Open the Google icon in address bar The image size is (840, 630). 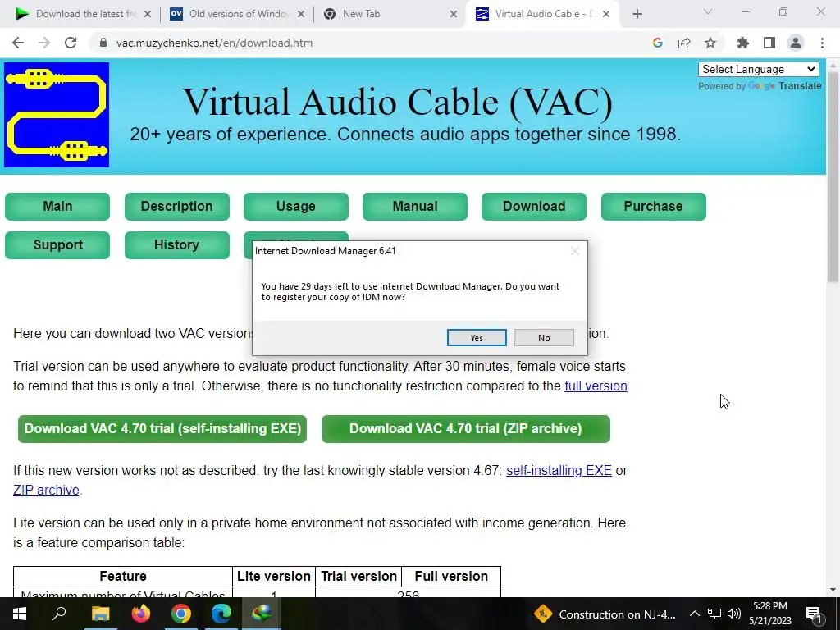[658, 43]
